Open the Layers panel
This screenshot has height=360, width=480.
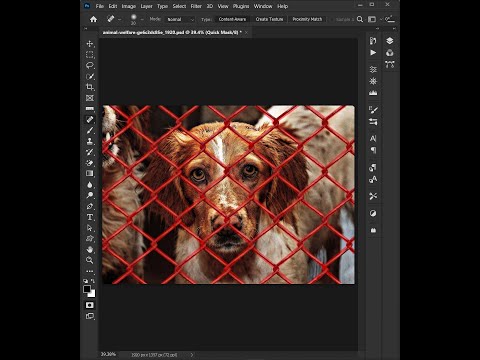[390, 41]
